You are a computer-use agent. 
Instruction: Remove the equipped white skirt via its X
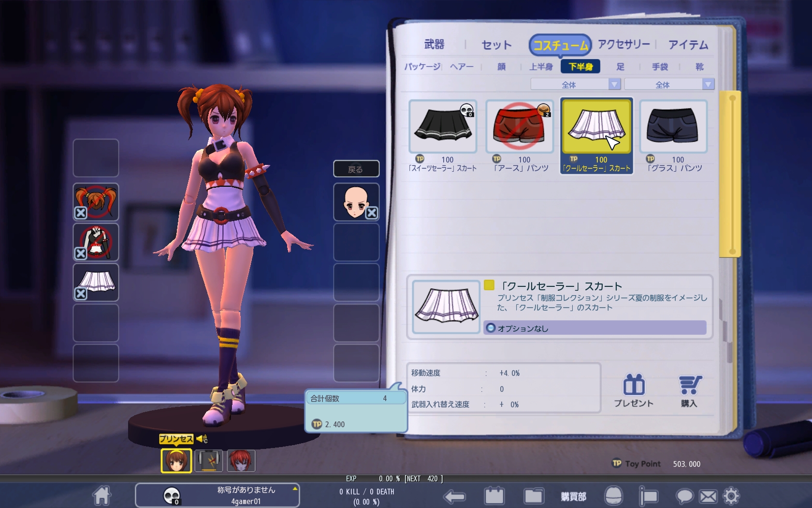click(x=81, y=293)
